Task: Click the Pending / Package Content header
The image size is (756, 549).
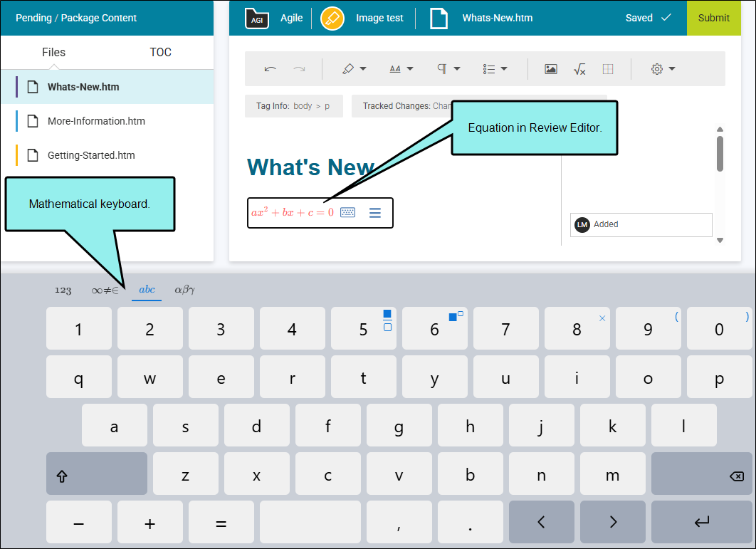Action: click(76, 18)
